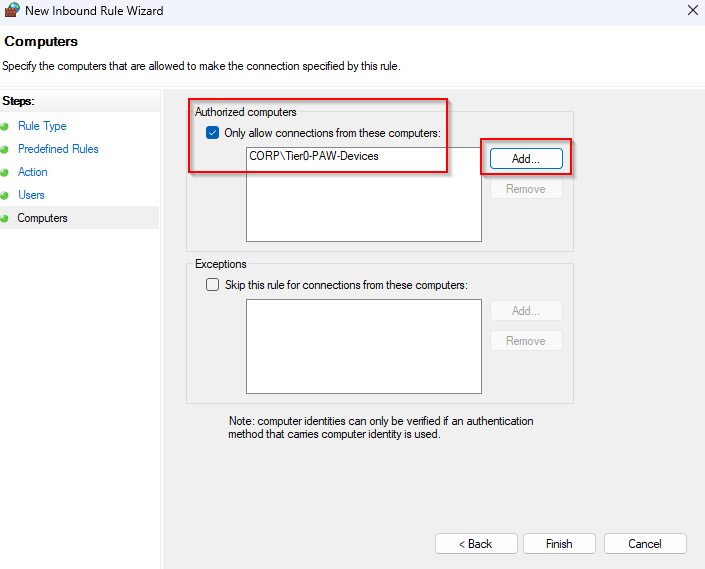Go to the Predefined Rules step
This screenshot has width=705, height=569.
tap(58, 149)
